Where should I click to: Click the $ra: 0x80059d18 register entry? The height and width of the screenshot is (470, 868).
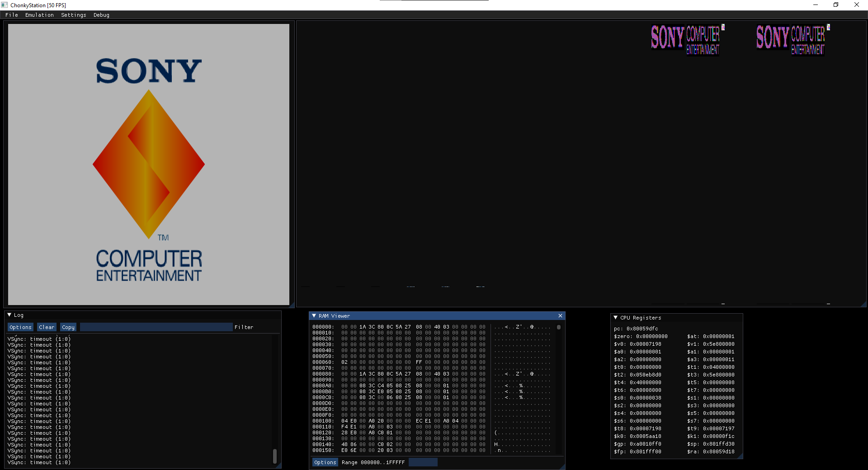point(711,451)
